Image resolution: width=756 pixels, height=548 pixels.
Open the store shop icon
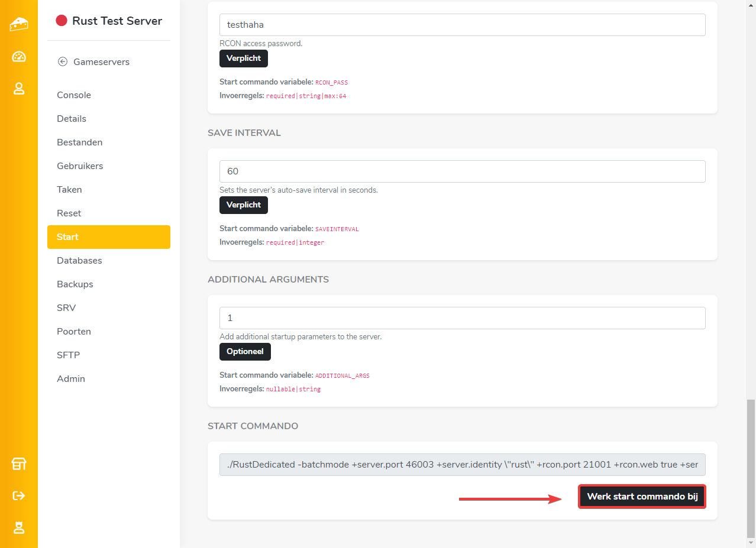click(19, 464)
